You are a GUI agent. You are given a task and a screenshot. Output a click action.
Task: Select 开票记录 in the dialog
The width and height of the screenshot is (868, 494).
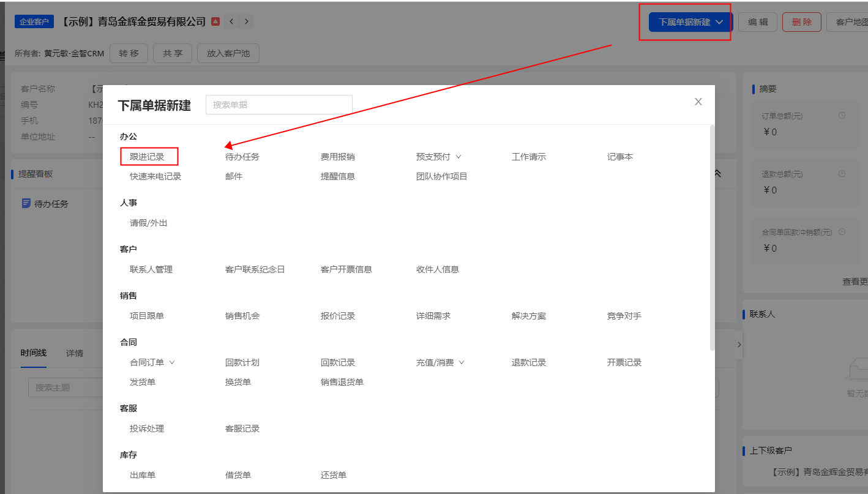(624, 362)
